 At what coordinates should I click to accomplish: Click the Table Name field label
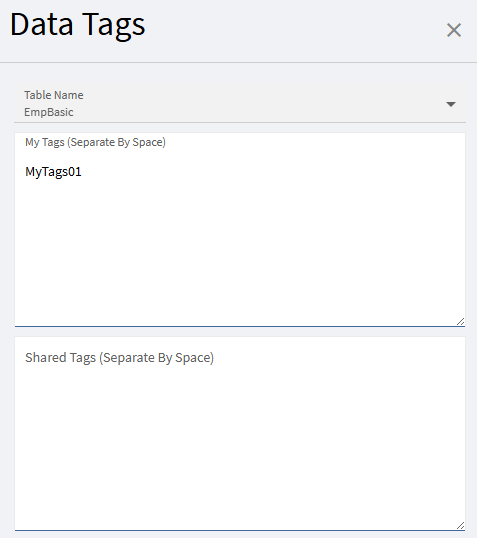click(x=54, y=95)
